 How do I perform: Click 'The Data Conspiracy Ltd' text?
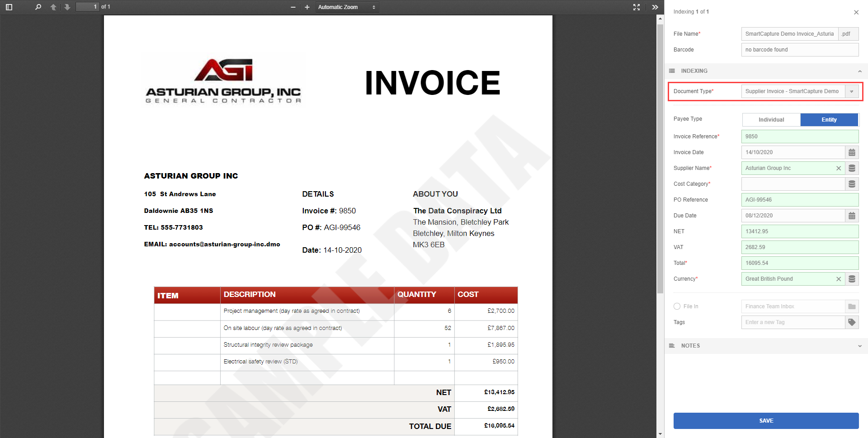click(458, 211)
